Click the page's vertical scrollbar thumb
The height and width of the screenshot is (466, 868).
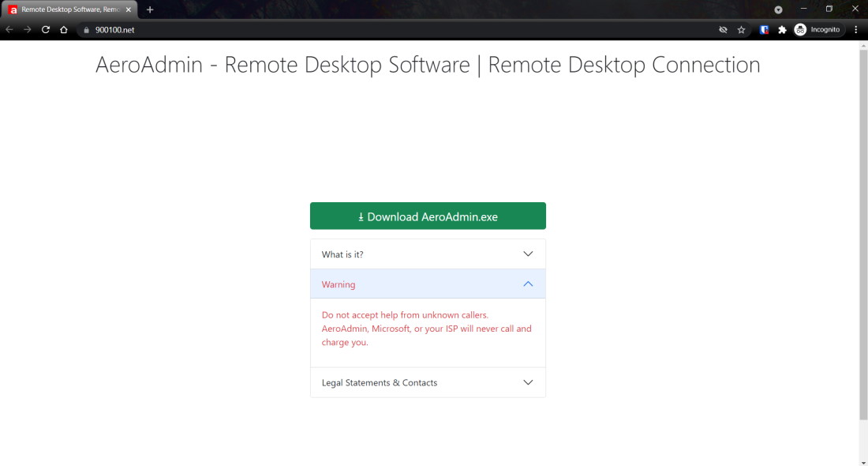pos(863,235)
